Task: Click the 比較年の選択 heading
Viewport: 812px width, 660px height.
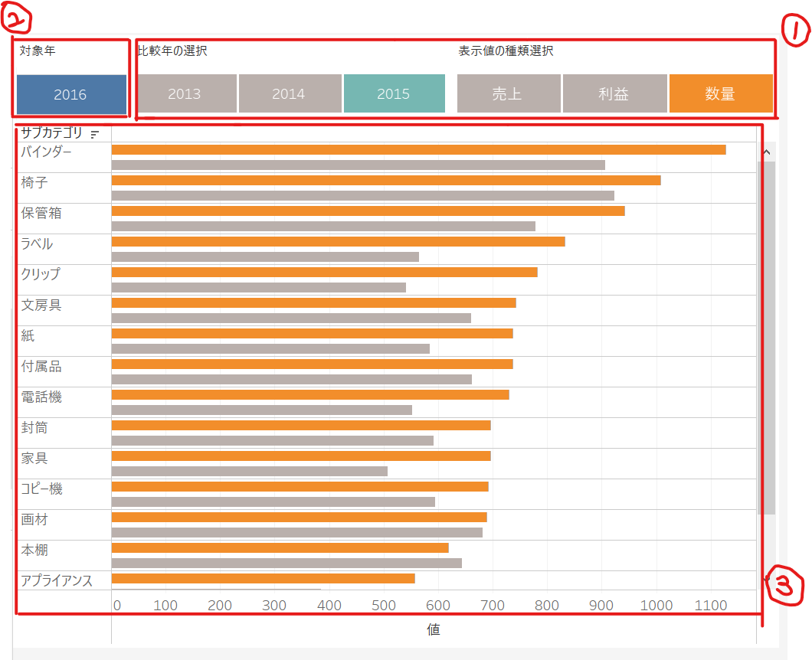Action: 172,51
